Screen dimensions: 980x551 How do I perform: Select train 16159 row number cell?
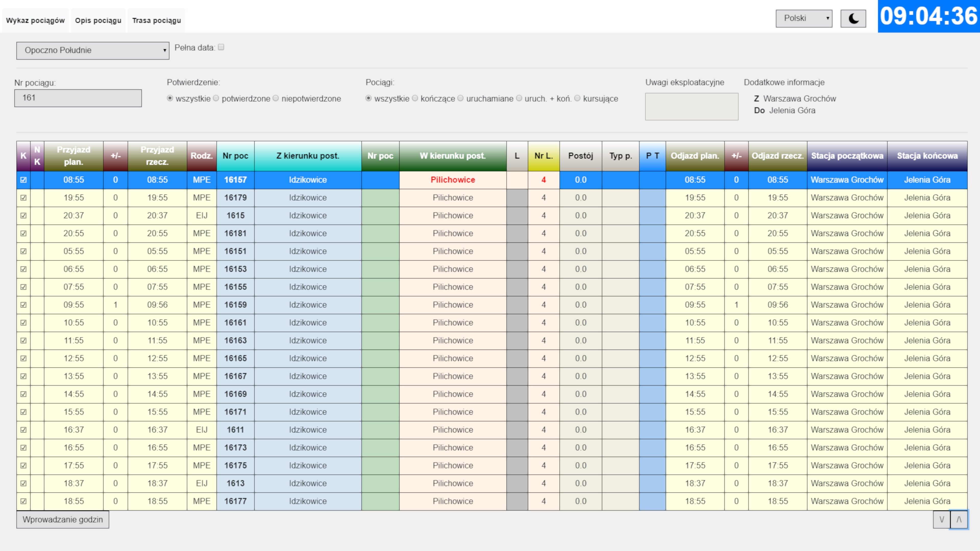tap(235, 305)
